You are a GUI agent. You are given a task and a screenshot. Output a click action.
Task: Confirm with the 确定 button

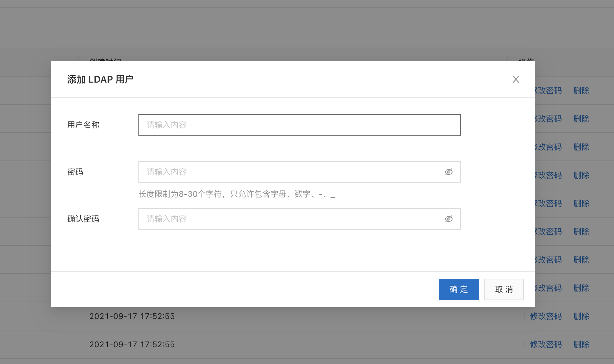458,289
